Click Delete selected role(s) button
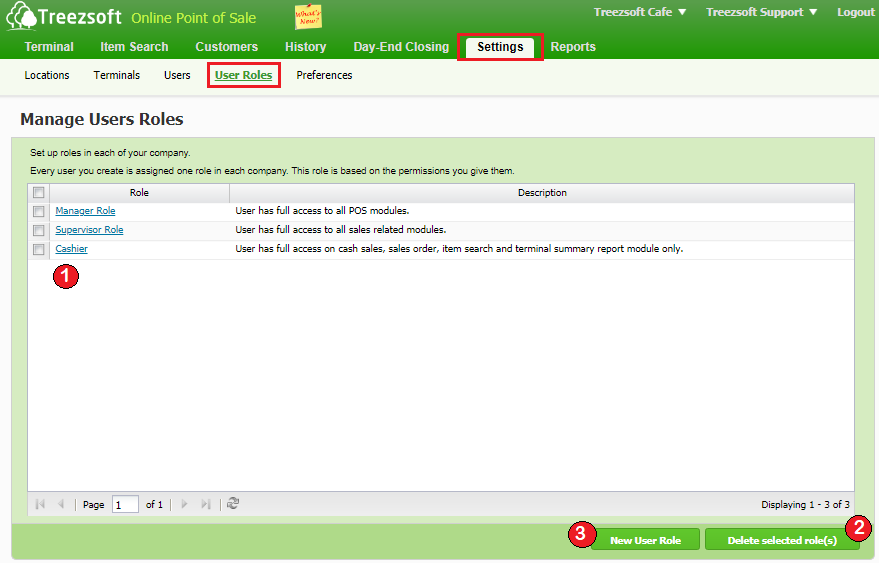Viewport: 879px width, 563px height. point(782,540)
